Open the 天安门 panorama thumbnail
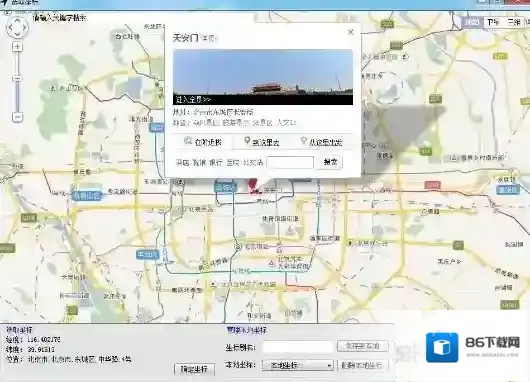Screen dimensions: 530x382 (x=263, y=77)
